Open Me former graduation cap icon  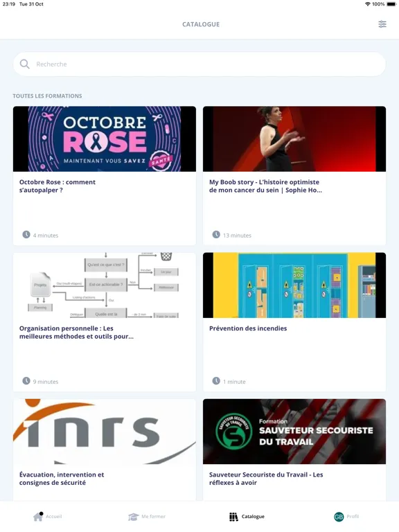[133, 517]
